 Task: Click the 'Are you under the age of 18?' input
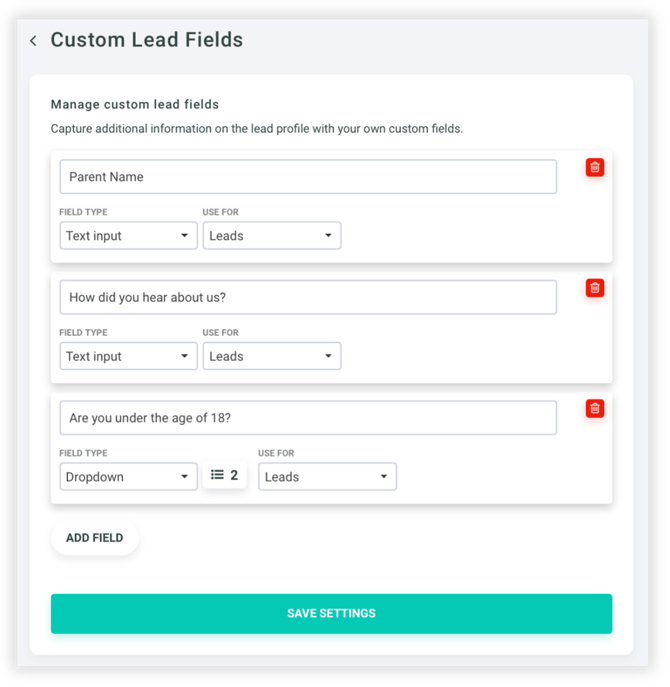307,418
